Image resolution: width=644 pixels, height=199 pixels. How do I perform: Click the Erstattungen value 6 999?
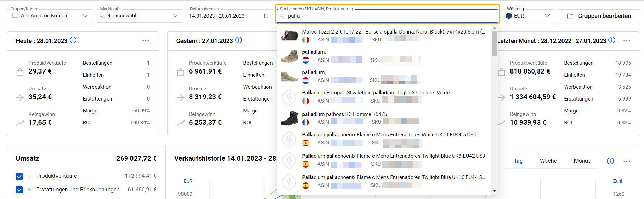(624, 99)
